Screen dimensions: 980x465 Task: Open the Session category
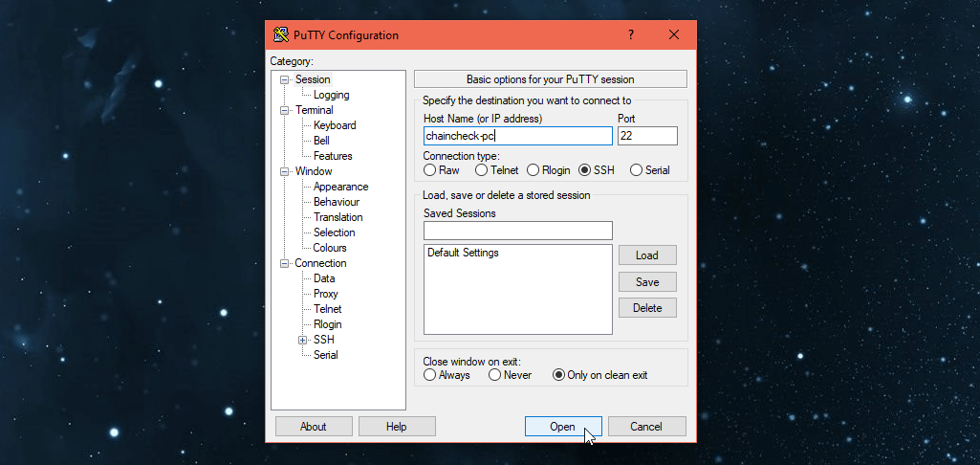pyautogui.click(x=313, y=79)
